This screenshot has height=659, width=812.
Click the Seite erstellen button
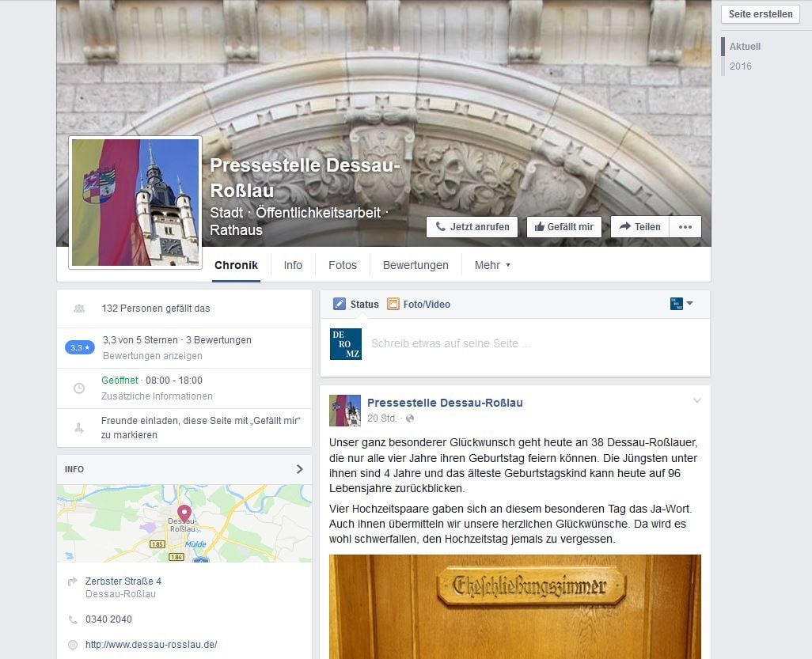pos(761,14)
